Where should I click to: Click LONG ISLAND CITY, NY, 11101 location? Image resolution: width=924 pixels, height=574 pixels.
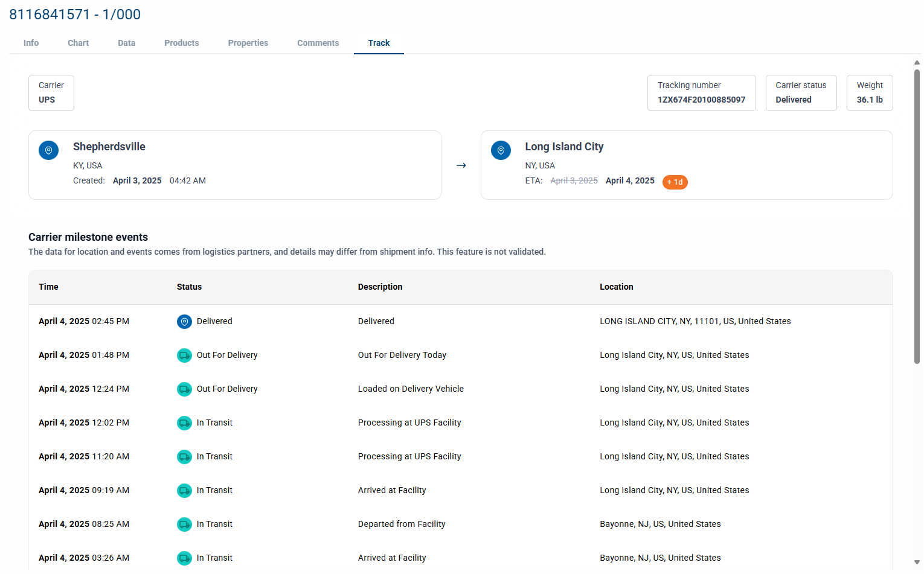695,322
